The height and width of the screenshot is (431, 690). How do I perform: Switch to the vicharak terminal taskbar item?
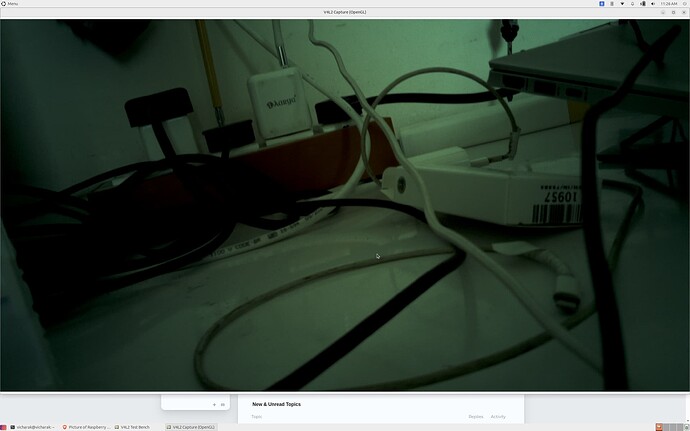(33, 427)
